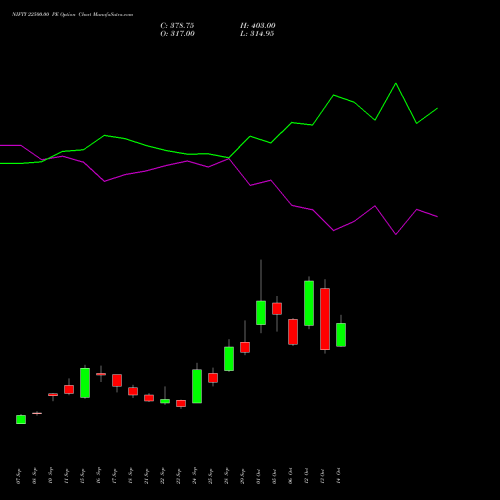The width and height of the screenshot is (500, 500).
Task: Click the purple indicator line's lowest trough
Action: [x=396, y=234]
